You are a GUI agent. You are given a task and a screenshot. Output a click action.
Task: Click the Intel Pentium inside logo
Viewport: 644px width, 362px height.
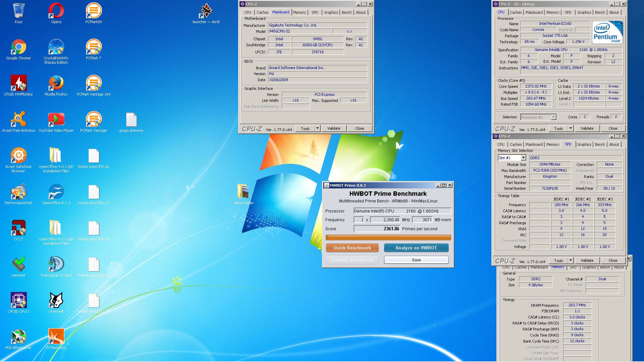click(x=607, y=32)
